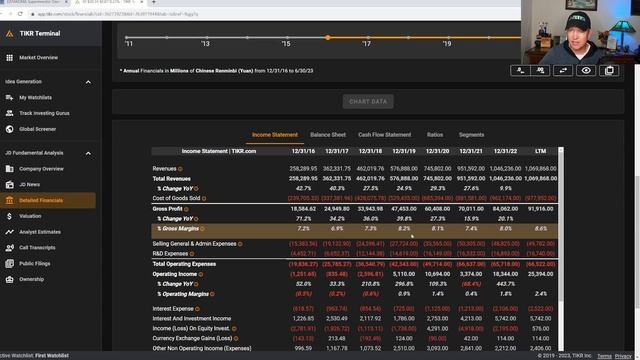Click the CHART DATA button

(x=368, y=102)
